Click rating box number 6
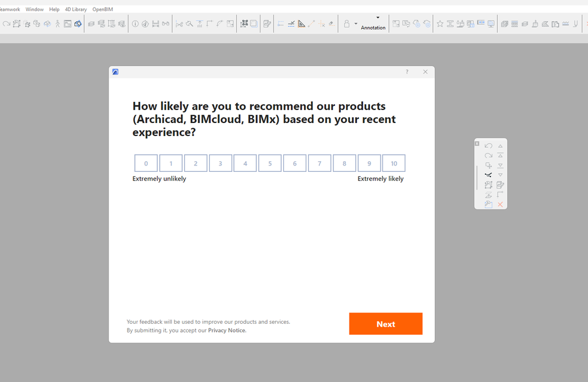588x382 pixels. (295, 163)
